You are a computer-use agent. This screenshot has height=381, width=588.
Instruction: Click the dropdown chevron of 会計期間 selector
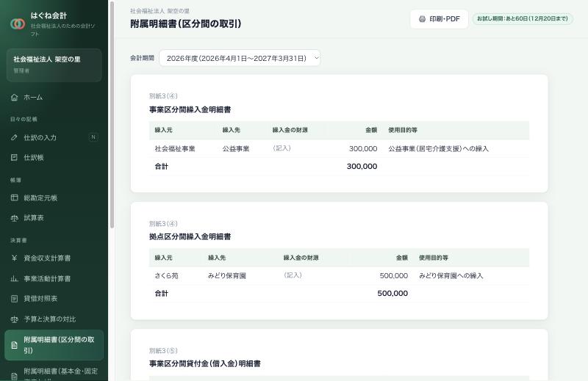click(x=316, y=58)
